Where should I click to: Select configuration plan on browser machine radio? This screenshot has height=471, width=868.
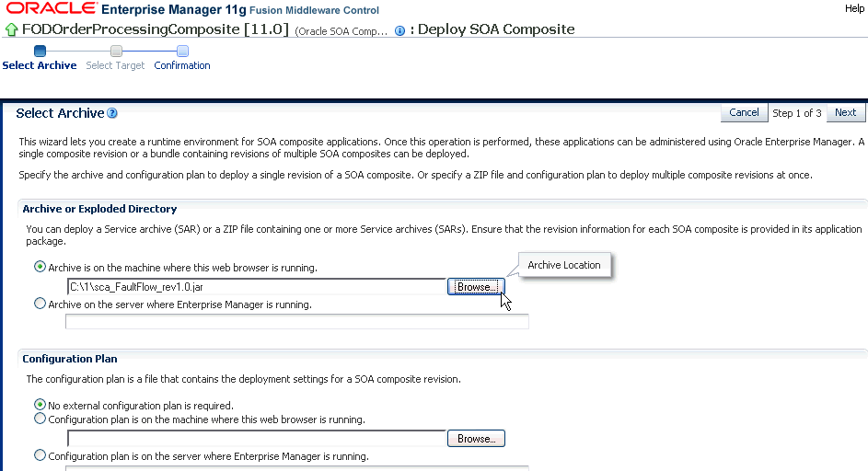click(40, 419)
